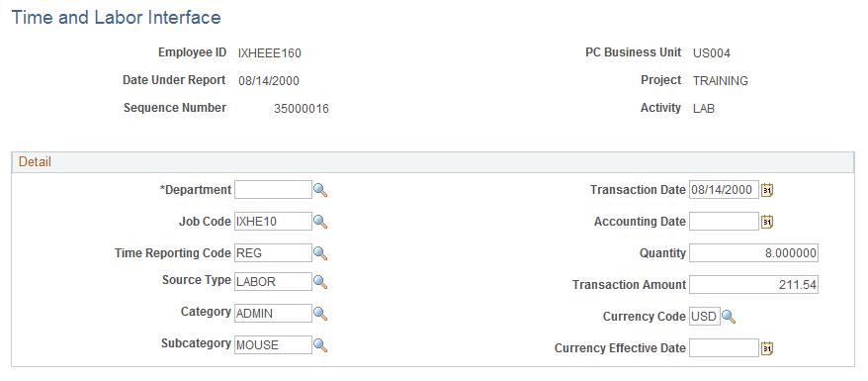This screenshot has width=868, height=381.
Task: Click the PC Business Unit value US004
Action: click(x=712, y=53)
